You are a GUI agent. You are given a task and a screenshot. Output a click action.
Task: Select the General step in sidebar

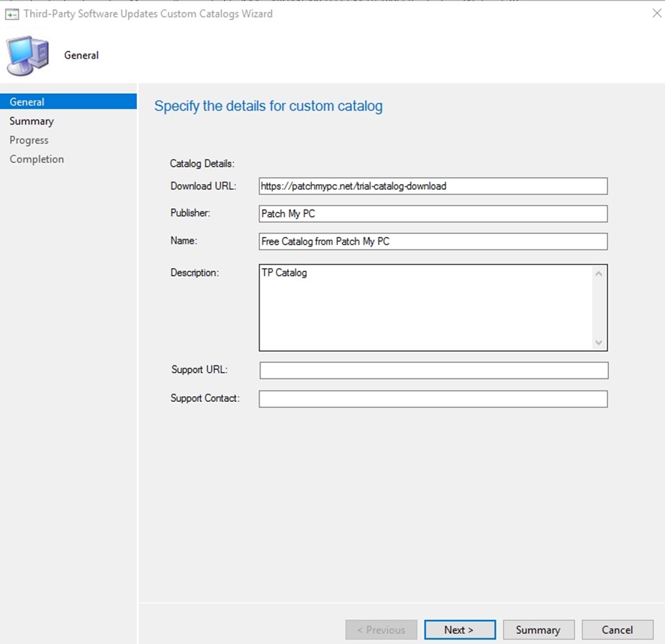click(27, 102)
